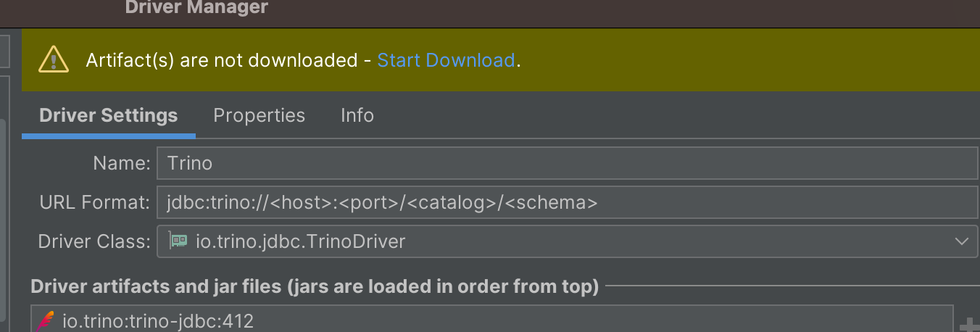The width and height of the screenshot is (980, 332).
Task: Click into the Name field containing Trino
Action: click(x=565, y=163)
